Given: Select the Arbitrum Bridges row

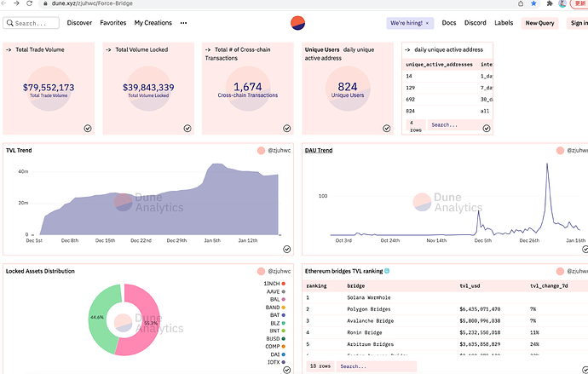Looking at the screenshot, I should [445, 344].
